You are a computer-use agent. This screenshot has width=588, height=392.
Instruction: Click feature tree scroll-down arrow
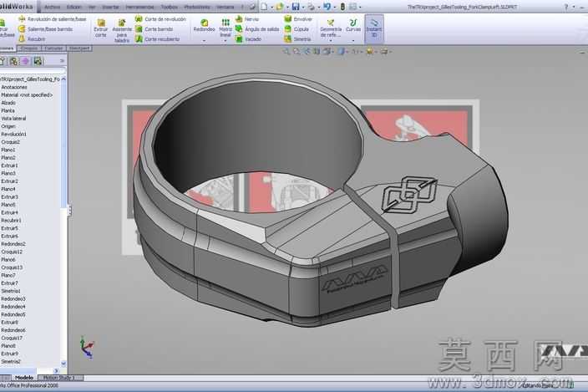(63, 363)
